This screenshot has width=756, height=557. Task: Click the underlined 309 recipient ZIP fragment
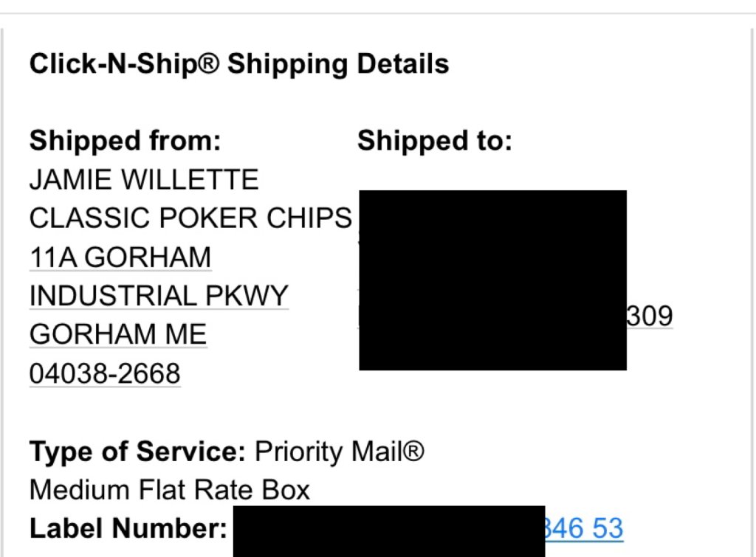coord(650,316)
